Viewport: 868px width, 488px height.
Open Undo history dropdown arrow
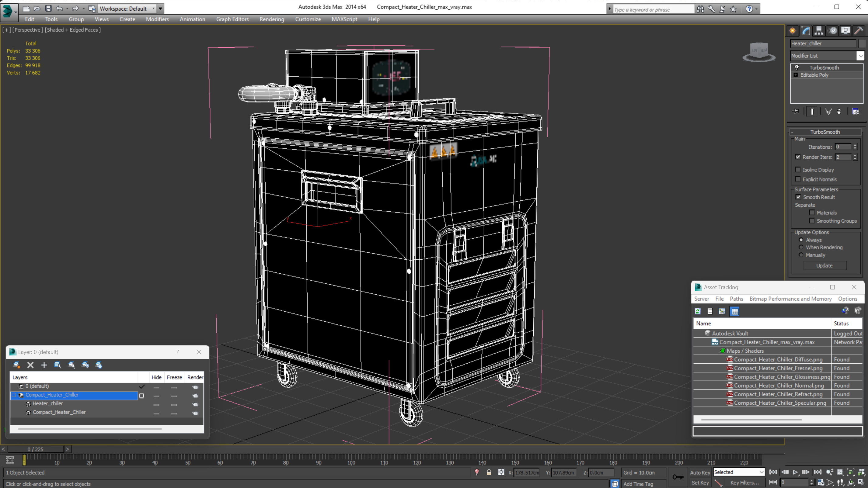67,9
